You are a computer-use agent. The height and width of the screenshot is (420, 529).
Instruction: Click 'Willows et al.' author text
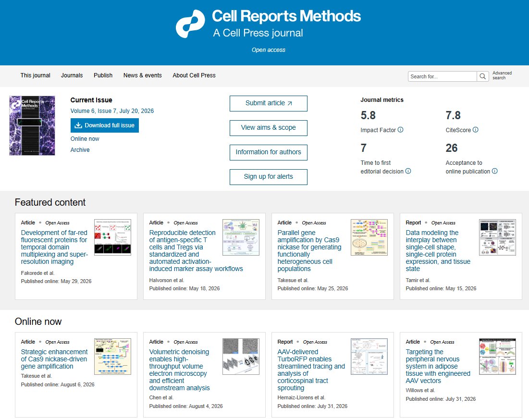[x=420, y=390]
